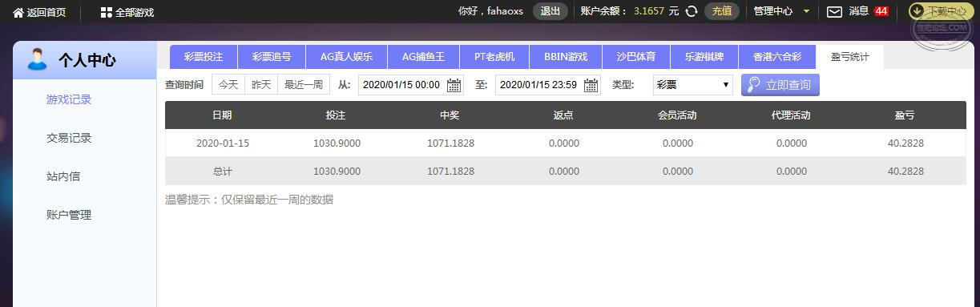Open the calendar icon for the end date

(x=591, y=85)
